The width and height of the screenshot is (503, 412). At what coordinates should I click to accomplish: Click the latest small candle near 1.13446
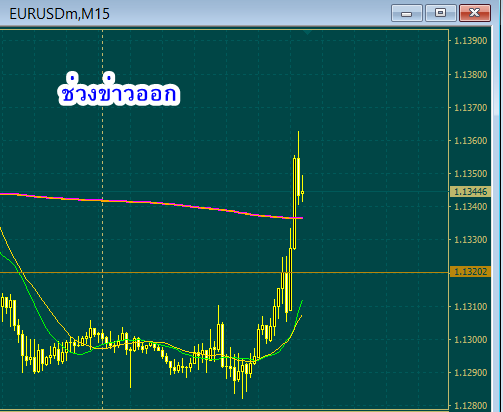tap(302, 192)
